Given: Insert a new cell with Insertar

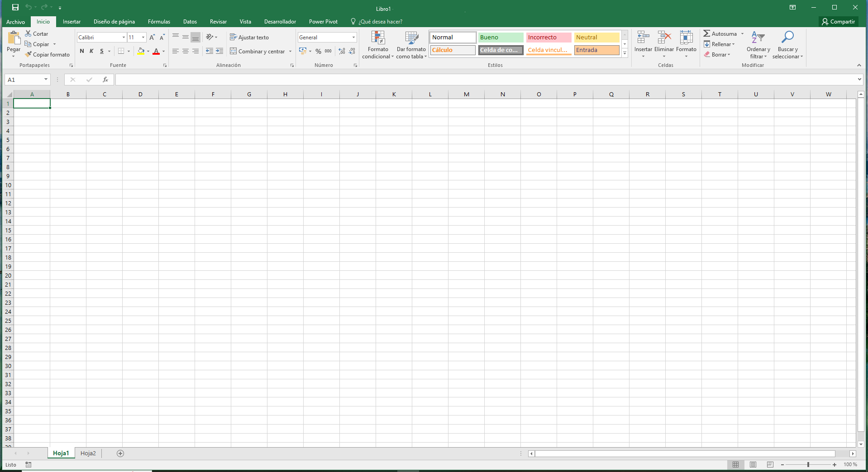Looking at the screenshot, I should pos(642,43).
